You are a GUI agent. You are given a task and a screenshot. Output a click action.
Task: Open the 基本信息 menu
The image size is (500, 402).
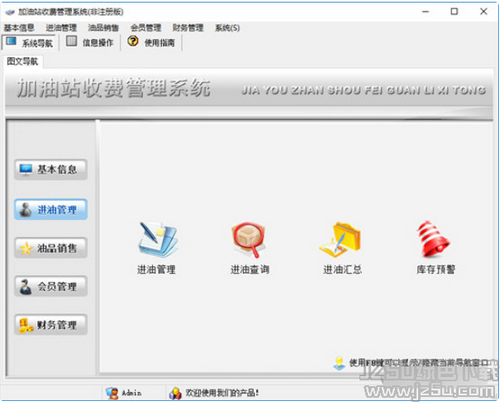click(x=19, y=28)
